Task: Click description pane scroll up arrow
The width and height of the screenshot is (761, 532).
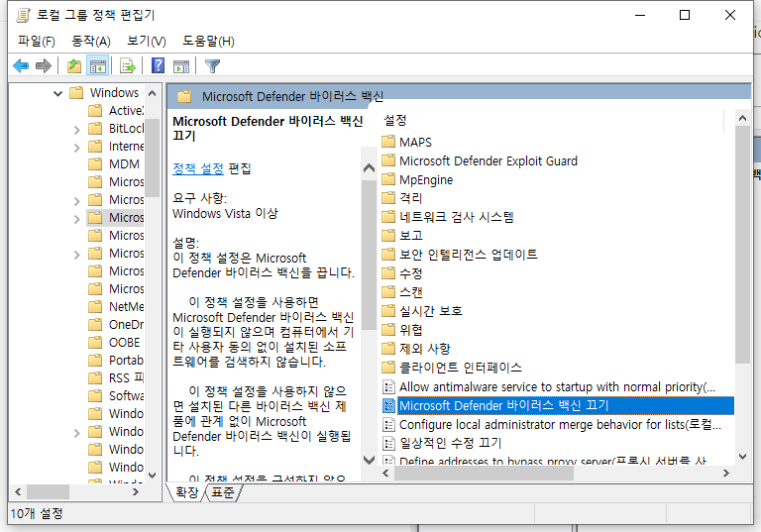Action: [x=370, y=168]
